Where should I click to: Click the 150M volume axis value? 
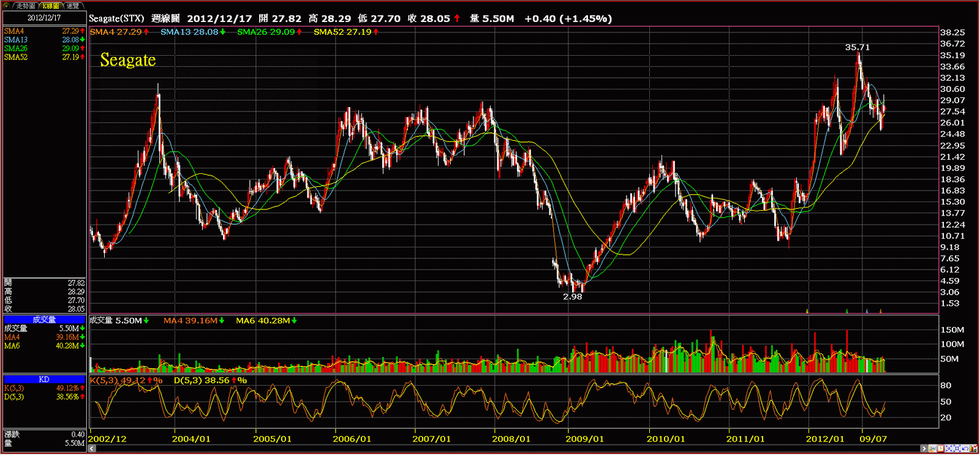[x=952, y=330]
